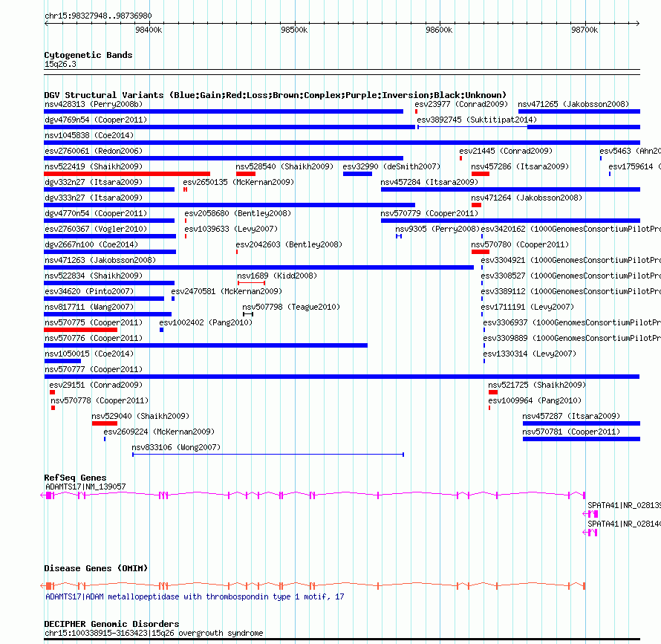Click the red bar under nsv570780 (Cooper2011)
661x644 pixels.
click(480, 252)
